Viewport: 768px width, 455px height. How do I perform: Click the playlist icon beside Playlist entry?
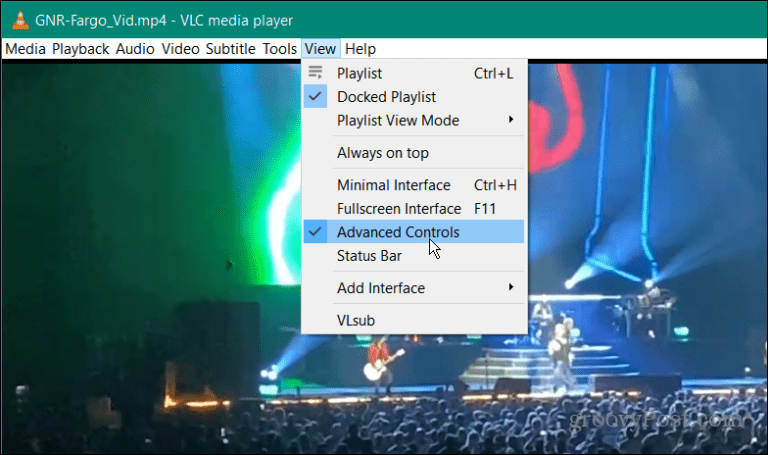click(x=315, y=73)
